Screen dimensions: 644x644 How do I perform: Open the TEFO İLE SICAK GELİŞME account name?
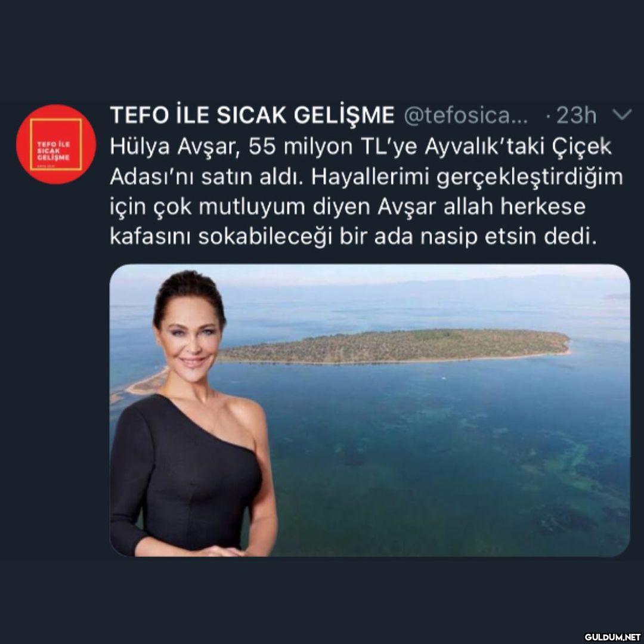coord(252,115)
